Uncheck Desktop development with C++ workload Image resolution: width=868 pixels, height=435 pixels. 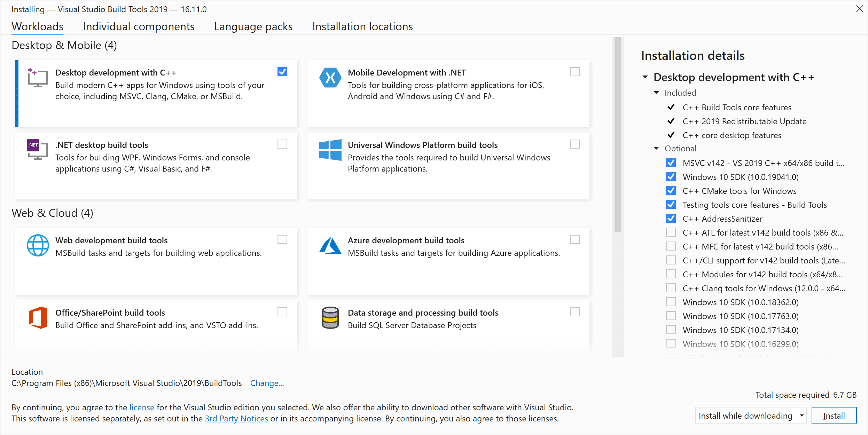(282, 72)
